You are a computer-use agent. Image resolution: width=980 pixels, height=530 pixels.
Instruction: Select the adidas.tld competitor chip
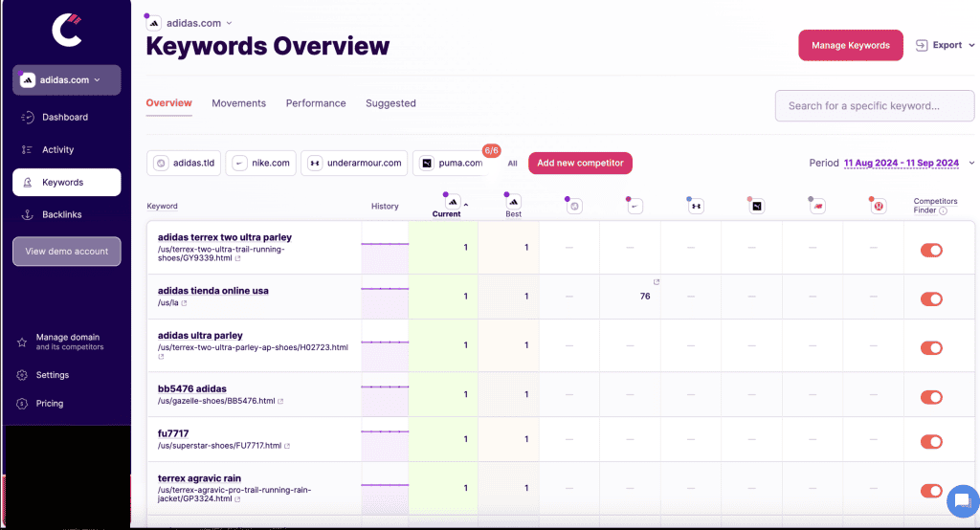(x=185, y=164)
